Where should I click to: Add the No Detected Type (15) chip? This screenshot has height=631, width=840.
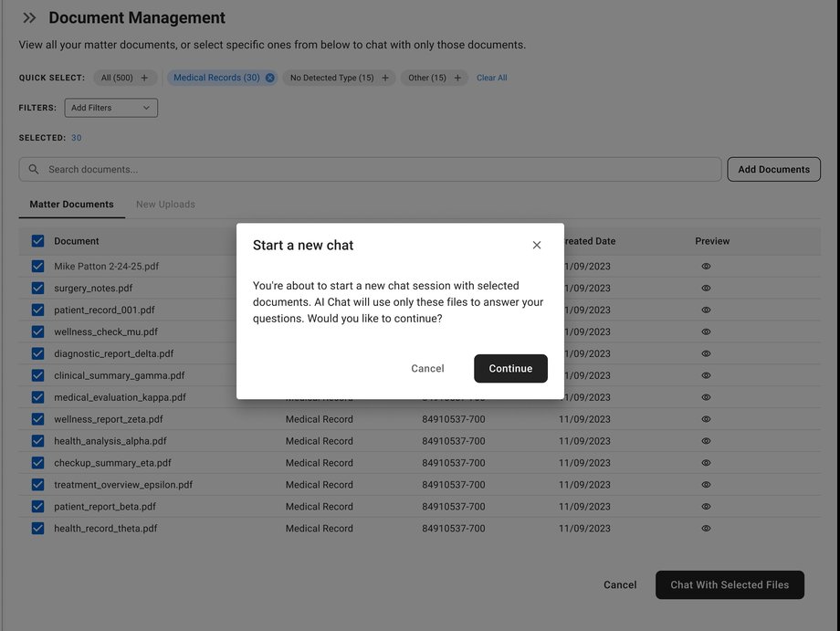(x=385, y=78)
